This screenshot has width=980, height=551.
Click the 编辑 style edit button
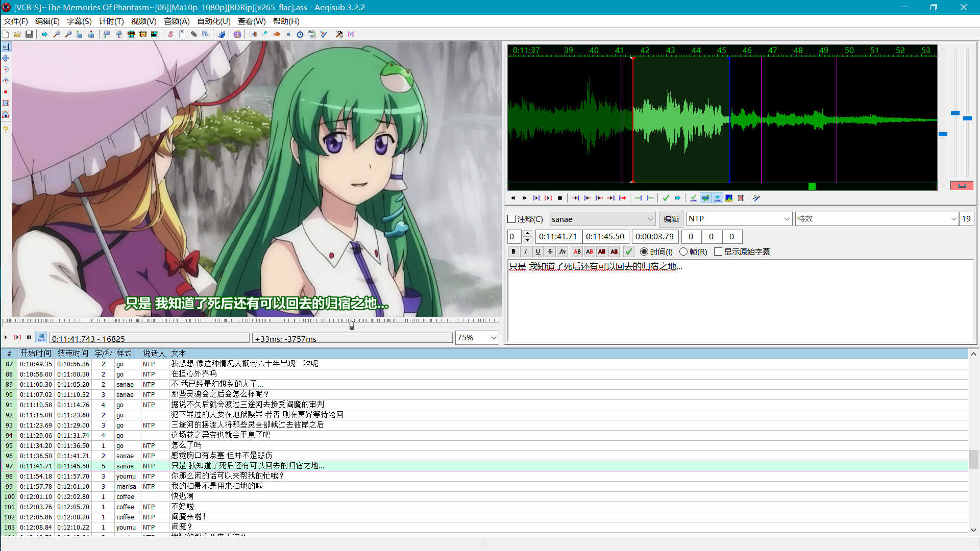pos(671,219)
